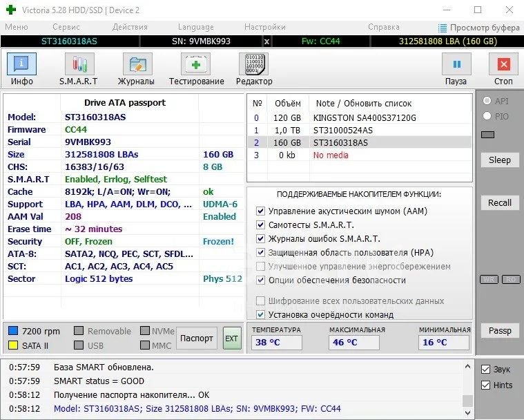Click the green EXT button
The width and height of the screenshot is (524, 420).
point(231,338)
